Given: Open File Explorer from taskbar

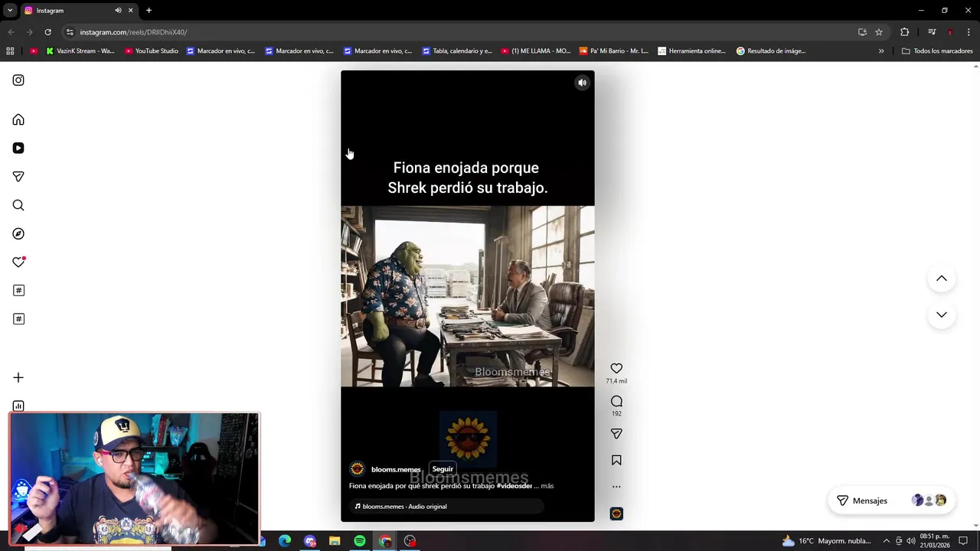Looking at the screenshot, I should 335,541.
